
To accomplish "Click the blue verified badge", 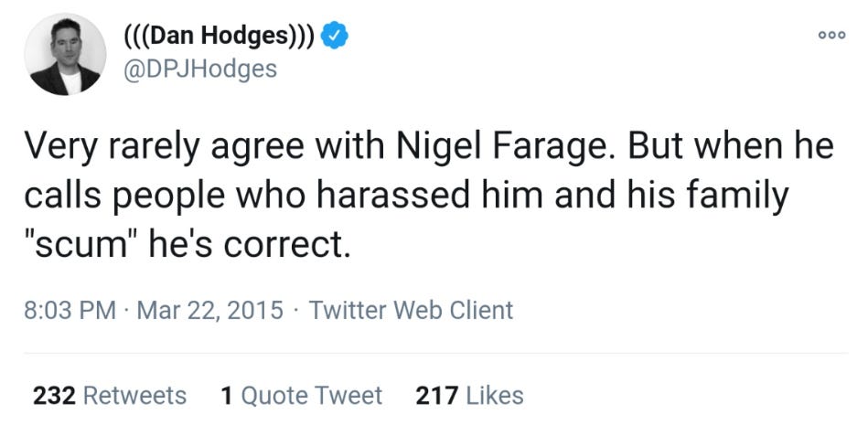I will 337,36.
